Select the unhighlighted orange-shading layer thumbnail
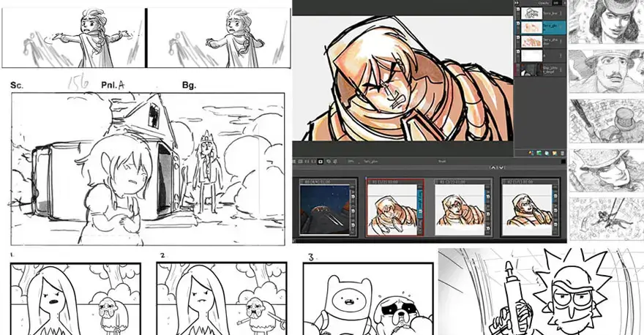 pyautogui.click(x=532, y=42)
